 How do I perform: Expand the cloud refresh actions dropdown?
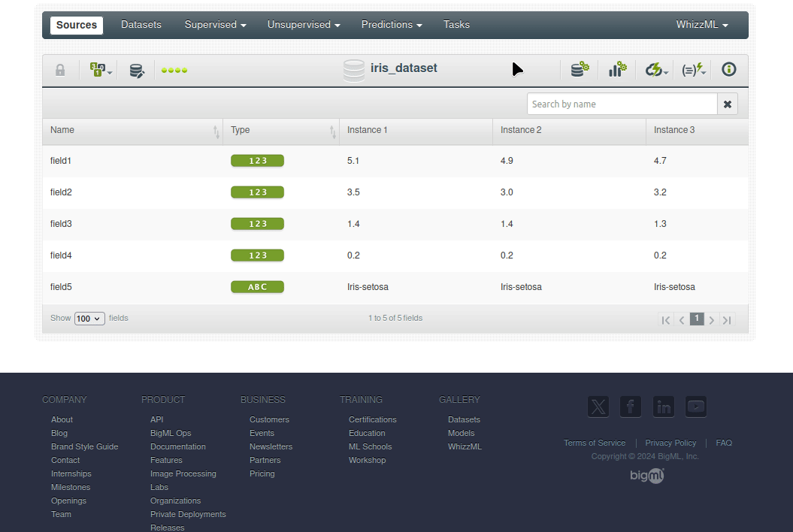pos(657,71)
